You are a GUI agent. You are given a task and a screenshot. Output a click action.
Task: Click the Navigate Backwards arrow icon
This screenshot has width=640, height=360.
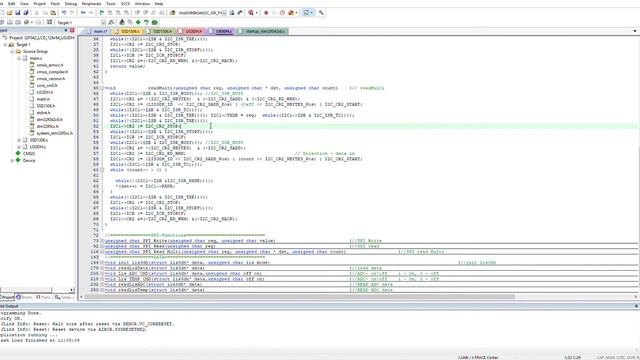[x=83, y=13]
